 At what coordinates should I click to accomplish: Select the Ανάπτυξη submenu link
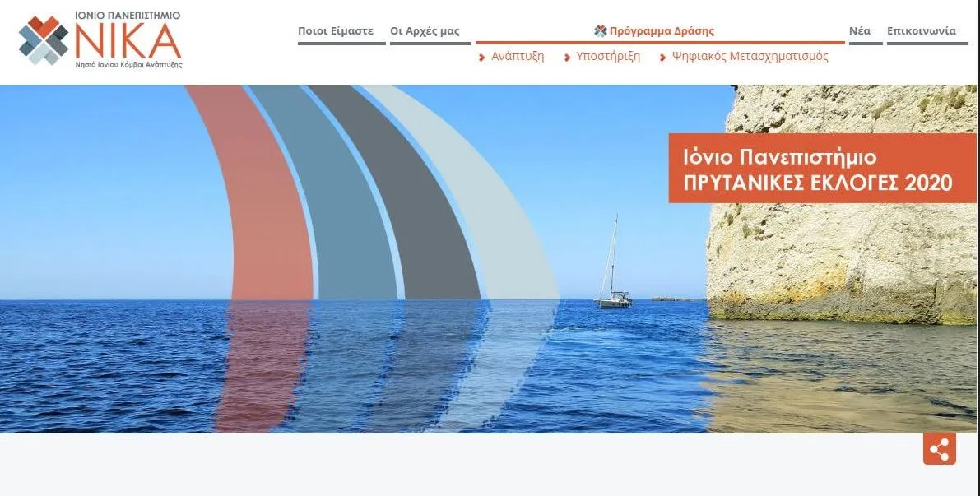tap(518, 56)
